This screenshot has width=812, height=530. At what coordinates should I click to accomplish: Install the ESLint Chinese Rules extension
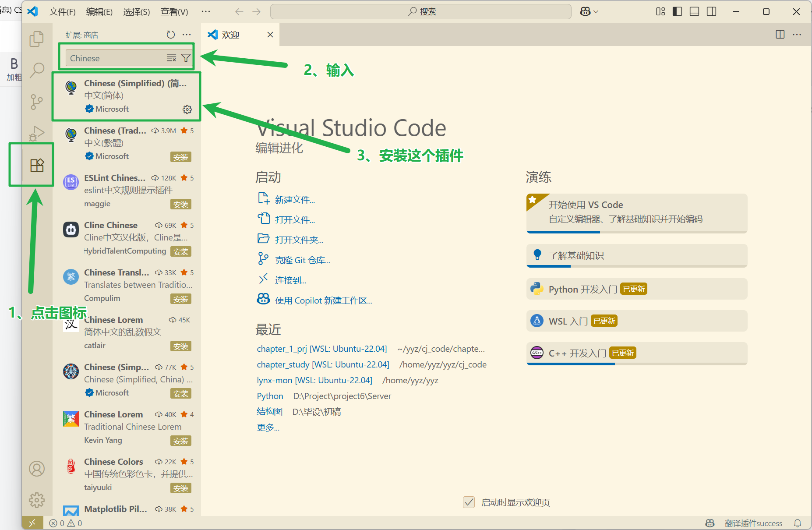(x=180, y=204)
